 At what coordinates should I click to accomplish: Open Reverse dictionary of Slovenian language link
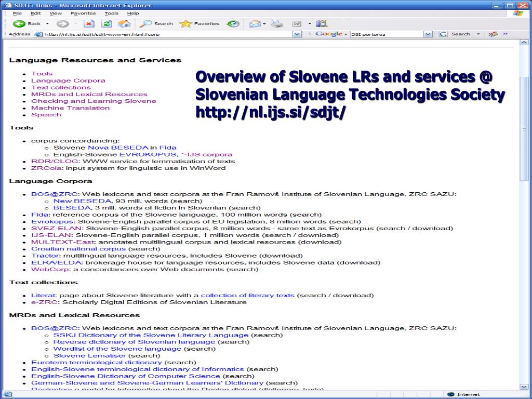[135, 342]
